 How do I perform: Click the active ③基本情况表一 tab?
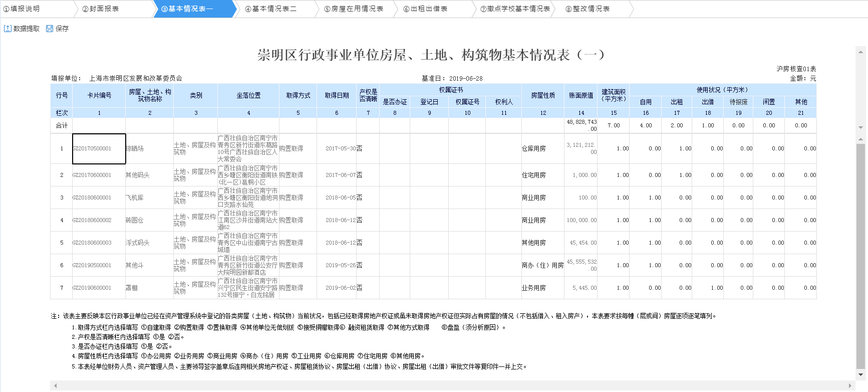(187, 9)
